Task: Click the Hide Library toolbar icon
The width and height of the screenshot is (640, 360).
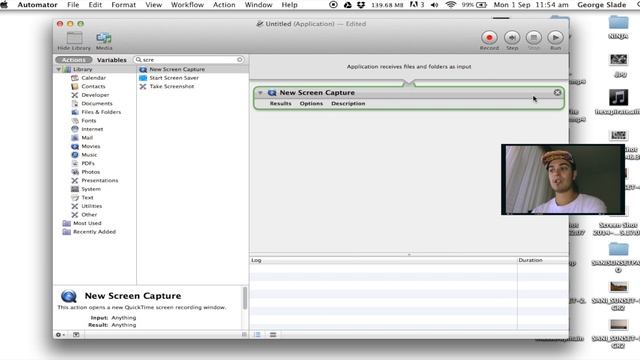Action: pos(75,38)
